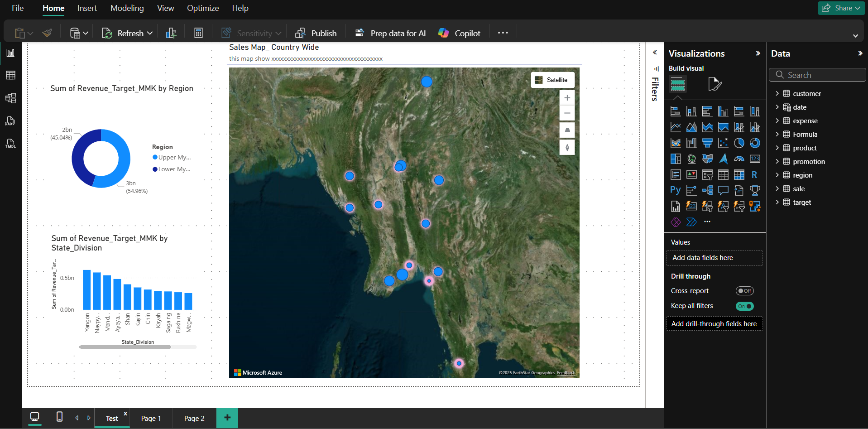The height and width of the screenshot is (429, 868).
Task: Toggle the Cross-report switch
Action: [x=744, y=291]
